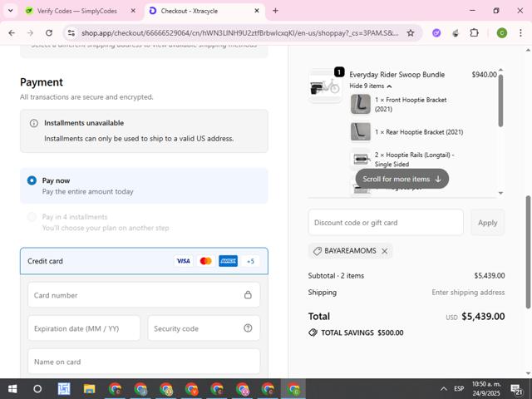Click the Everyday Rider Swoop Bundle name

397,75
